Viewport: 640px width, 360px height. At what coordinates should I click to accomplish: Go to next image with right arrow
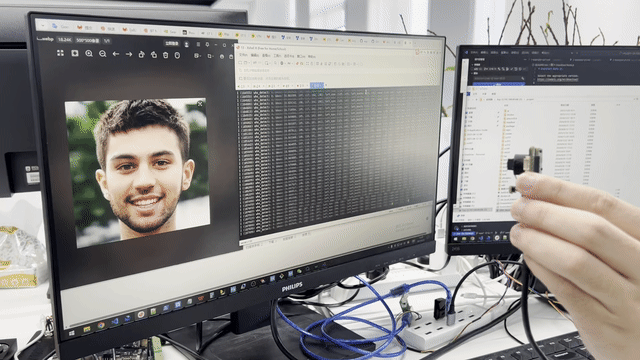pyautogui.click(x=129, y=54)
